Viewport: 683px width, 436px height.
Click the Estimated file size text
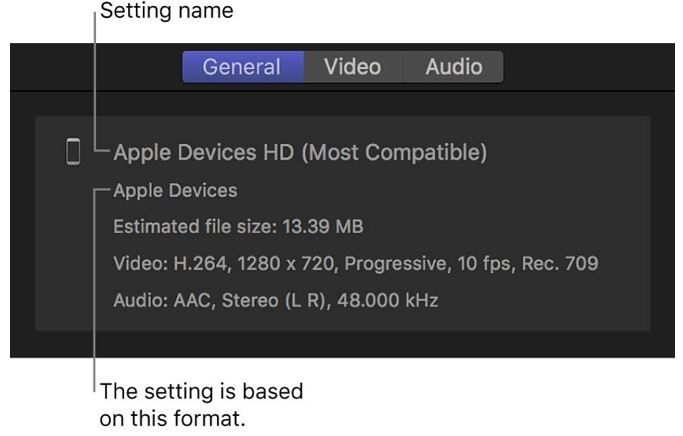click(x=238, y=226)
